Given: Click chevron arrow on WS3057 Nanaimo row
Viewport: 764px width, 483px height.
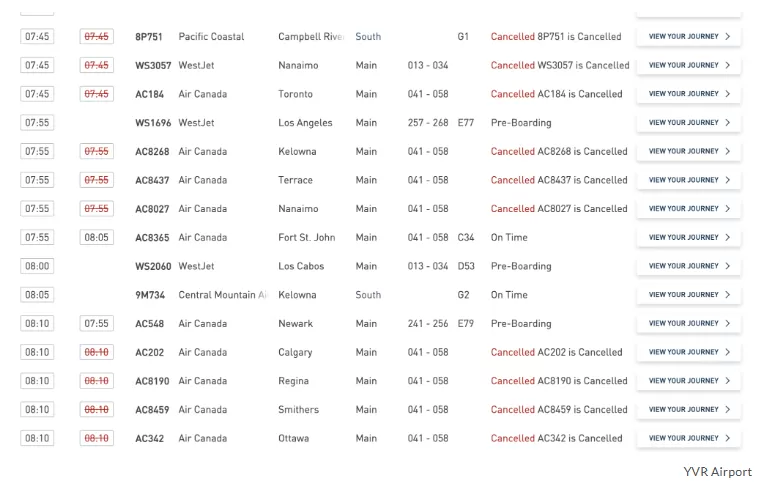Looking at the screenshot, I should pos(727,65).
